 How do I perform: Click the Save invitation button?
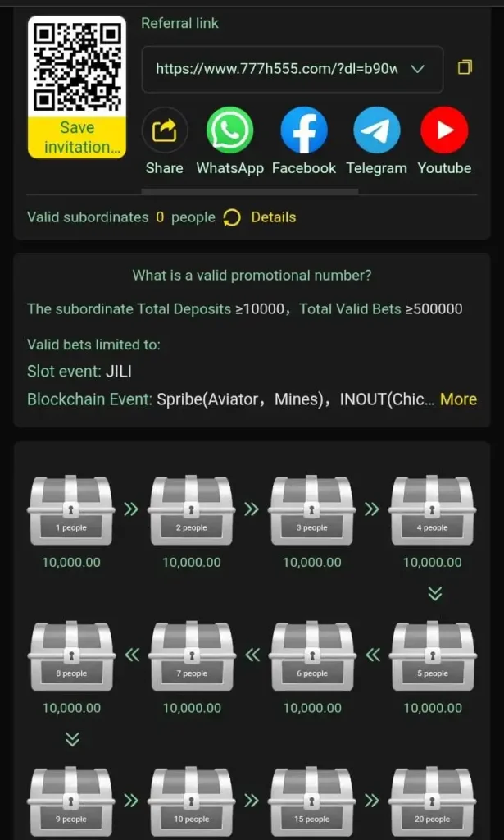(77, 138)
